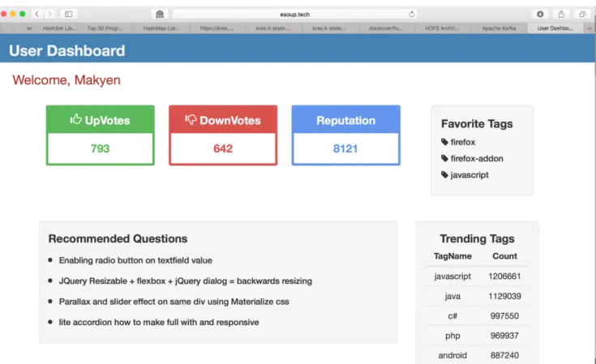Switch to the HashSet (Ja... tab
Viewport: 596px width, 364px height.
click(59, 28)
